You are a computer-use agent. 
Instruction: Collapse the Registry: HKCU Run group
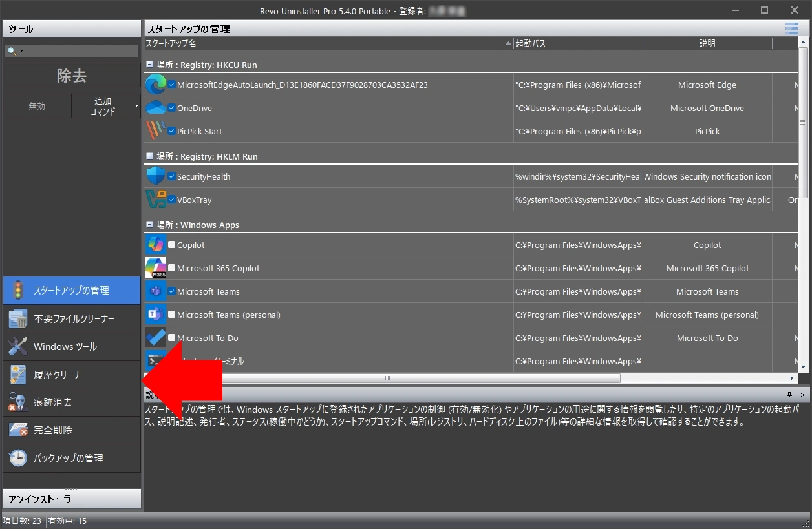pos(149,65)
